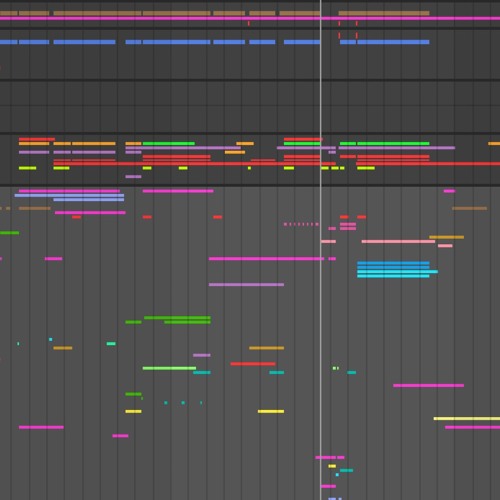Select the stacked cyan and blue clip group
Image resolution: width=500 pixels, height=500 pixels.
[397, 270]
